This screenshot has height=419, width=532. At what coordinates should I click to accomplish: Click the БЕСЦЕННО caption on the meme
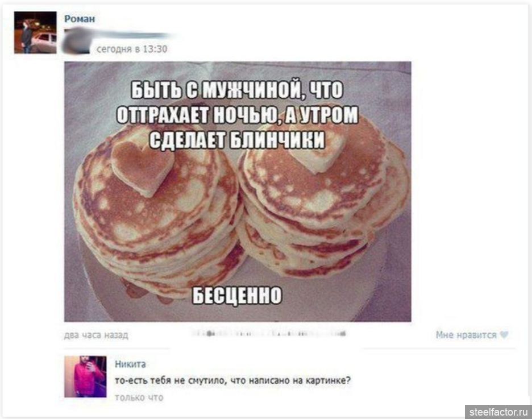(x=237, y=296)
